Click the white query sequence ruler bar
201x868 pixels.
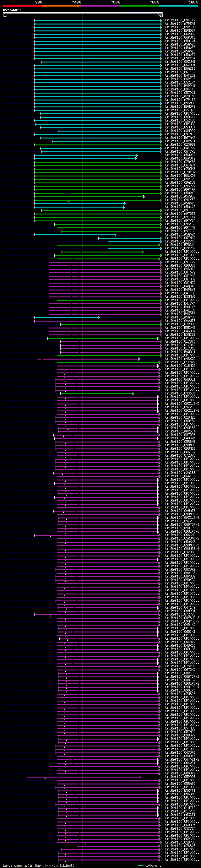pos(83,13)
